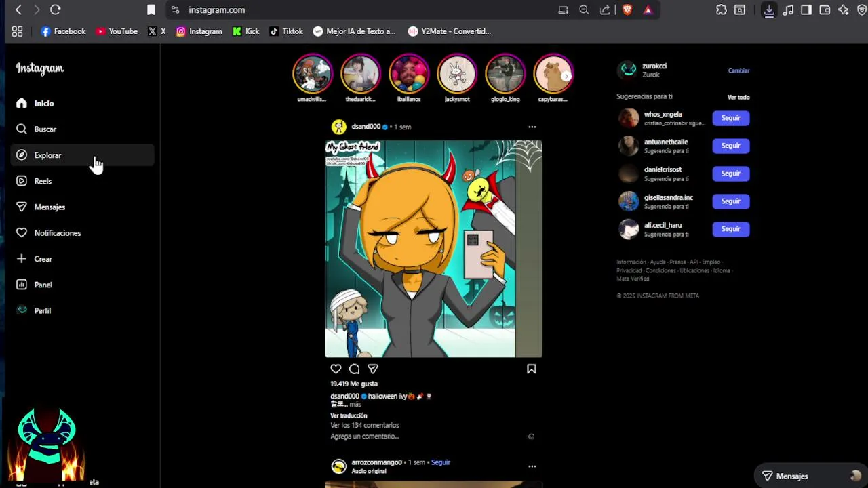This screenshot has width=868, height=488.
Task: Follow ali.cecil_haru
Action: tap(730, 229)
